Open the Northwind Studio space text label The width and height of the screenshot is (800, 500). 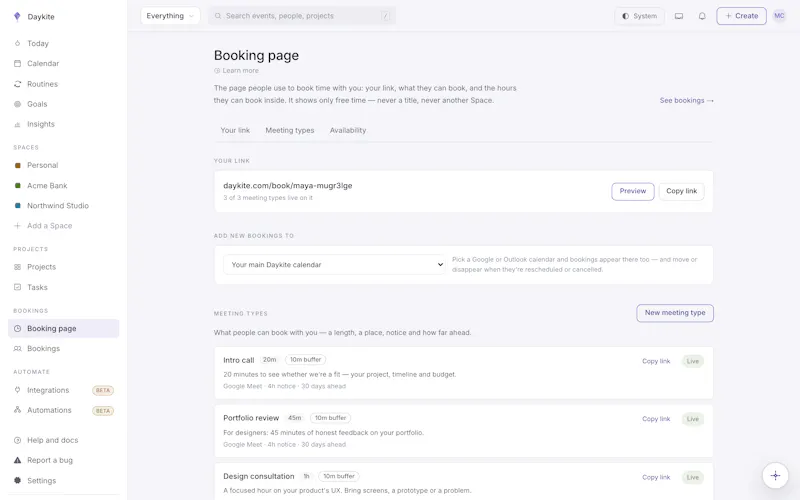(x=58, y=206)
